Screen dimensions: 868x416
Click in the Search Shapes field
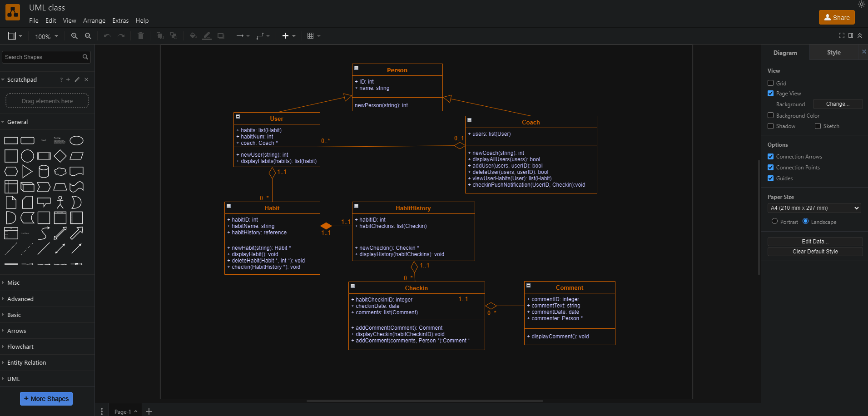42,57
